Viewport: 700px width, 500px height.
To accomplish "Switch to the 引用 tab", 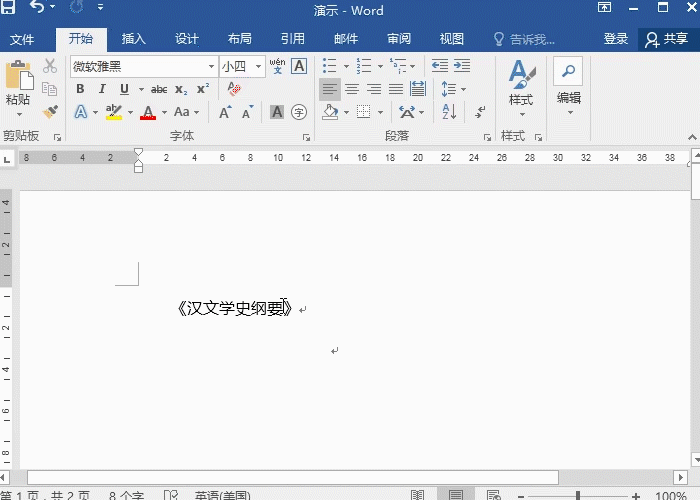I will tap(293, 39).
